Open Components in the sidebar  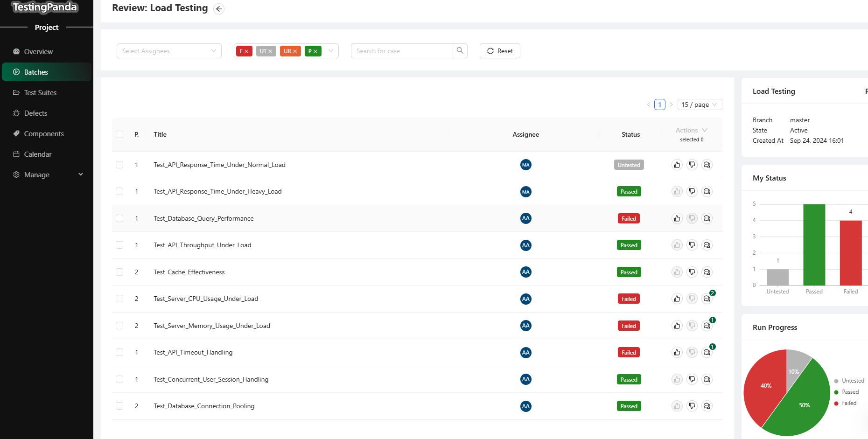(x=47, y=133)
